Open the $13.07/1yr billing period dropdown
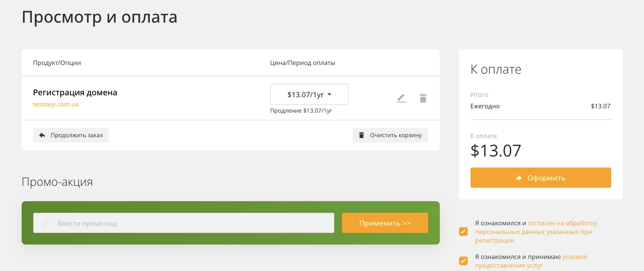644x271 pixels. tap(309, 94)
